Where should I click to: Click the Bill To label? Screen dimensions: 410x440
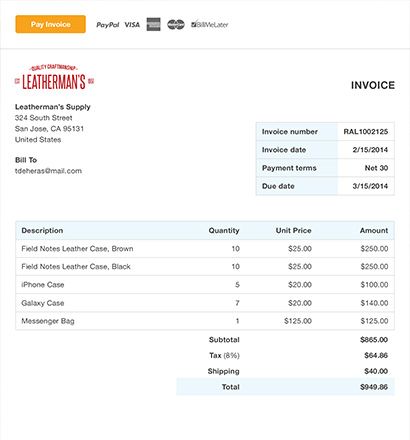[x=26, y=160]
